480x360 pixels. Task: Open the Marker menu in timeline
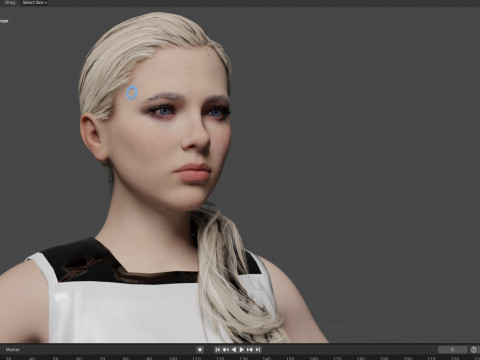tap(13, 350)
